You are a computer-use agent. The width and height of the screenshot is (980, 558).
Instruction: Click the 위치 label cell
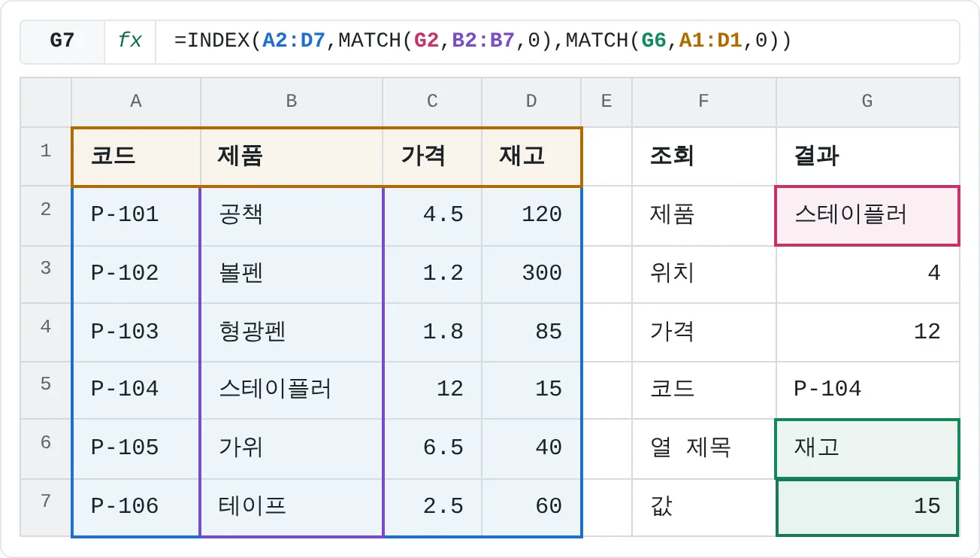(x=704, y=274)
